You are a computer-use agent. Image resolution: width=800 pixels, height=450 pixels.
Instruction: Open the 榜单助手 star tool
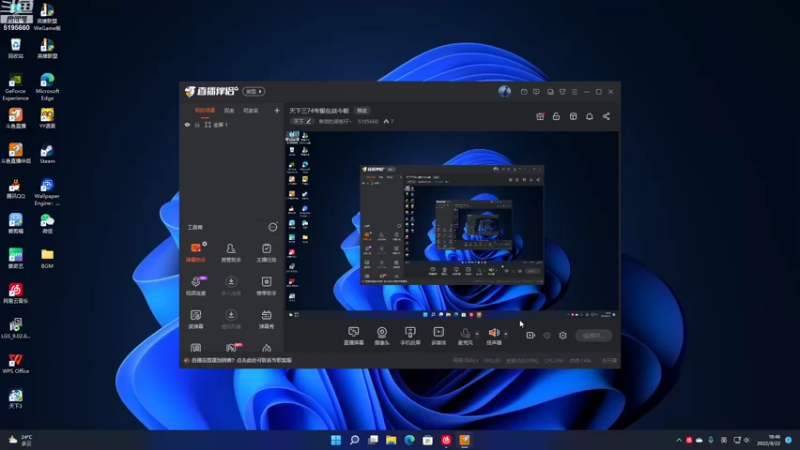266,286
